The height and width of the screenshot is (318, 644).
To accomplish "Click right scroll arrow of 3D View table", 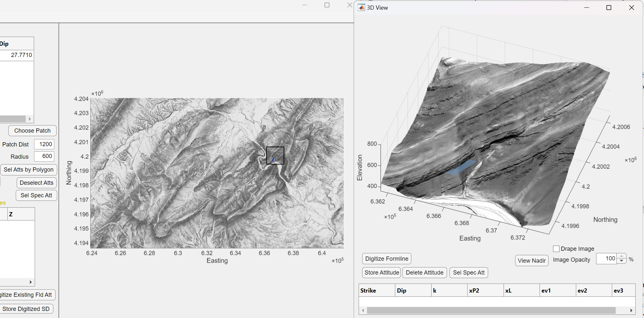I will tap(631, 310).
